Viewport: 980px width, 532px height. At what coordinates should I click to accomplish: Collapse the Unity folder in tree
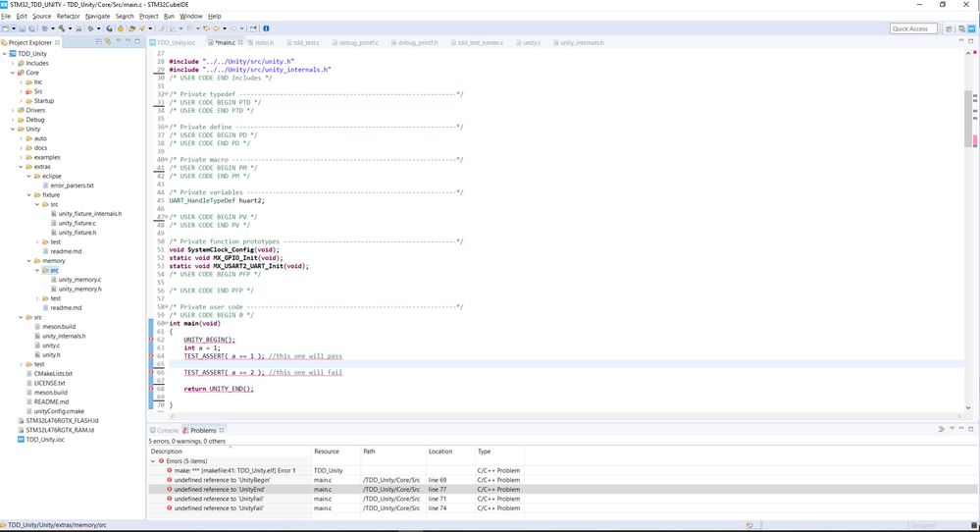point(14,129)
